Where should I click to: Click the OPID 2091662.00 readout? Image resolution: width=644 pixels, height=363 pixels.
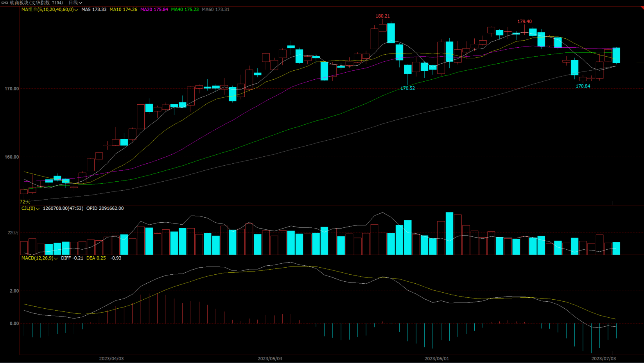pos(105,208)
